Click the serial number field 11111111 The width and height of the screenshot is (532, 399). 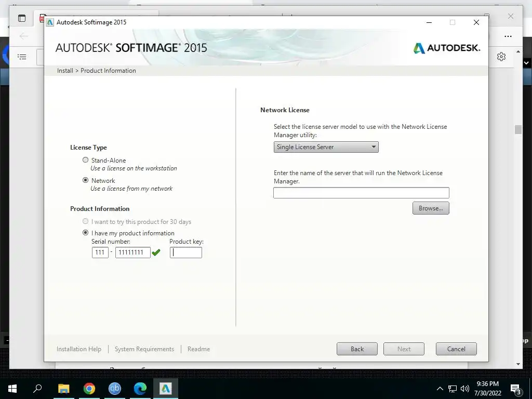[x=132, y=252]
